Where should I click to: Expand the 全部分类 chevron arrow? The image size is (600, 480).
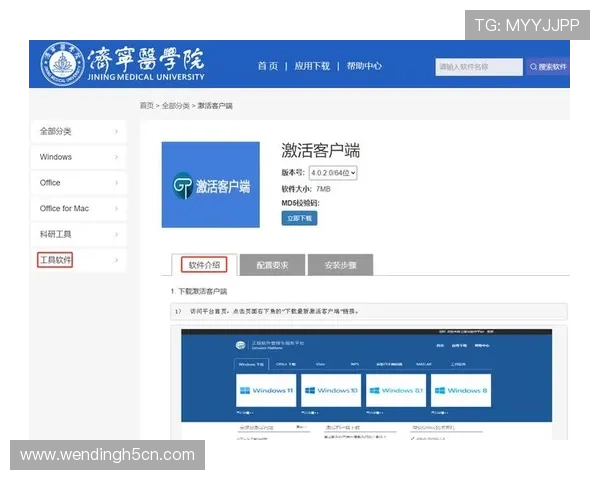116,131
